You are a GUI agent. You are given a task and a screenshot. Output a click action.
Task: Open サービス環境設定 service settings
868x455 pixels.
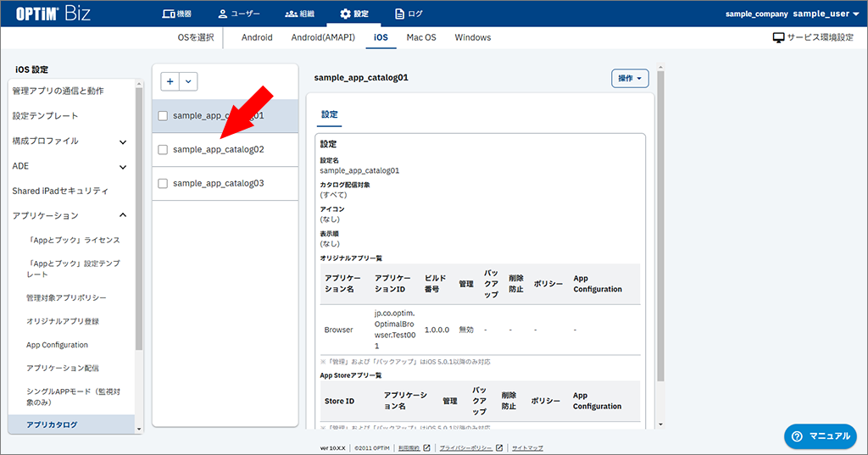click(x=813, y=38)
